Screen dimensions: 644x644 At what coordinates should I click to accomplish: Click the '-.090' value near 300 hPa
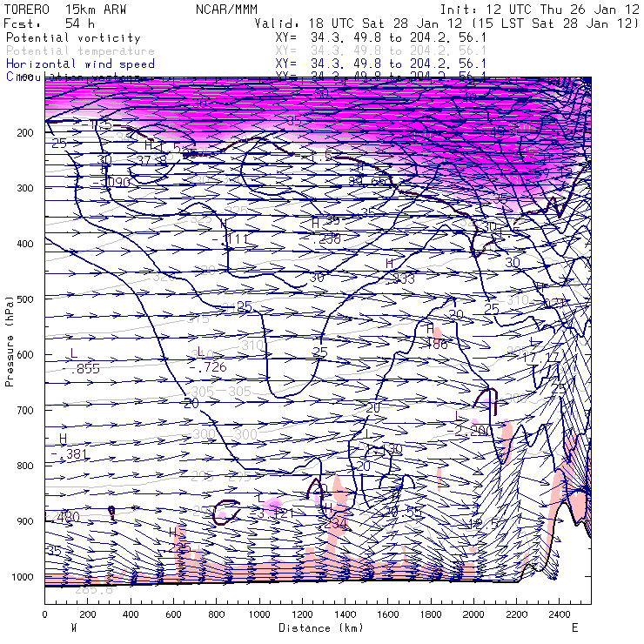tap(111, 182)
